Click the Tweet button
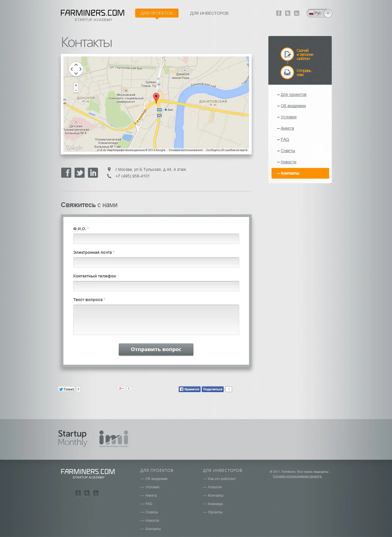 (67, 389)
